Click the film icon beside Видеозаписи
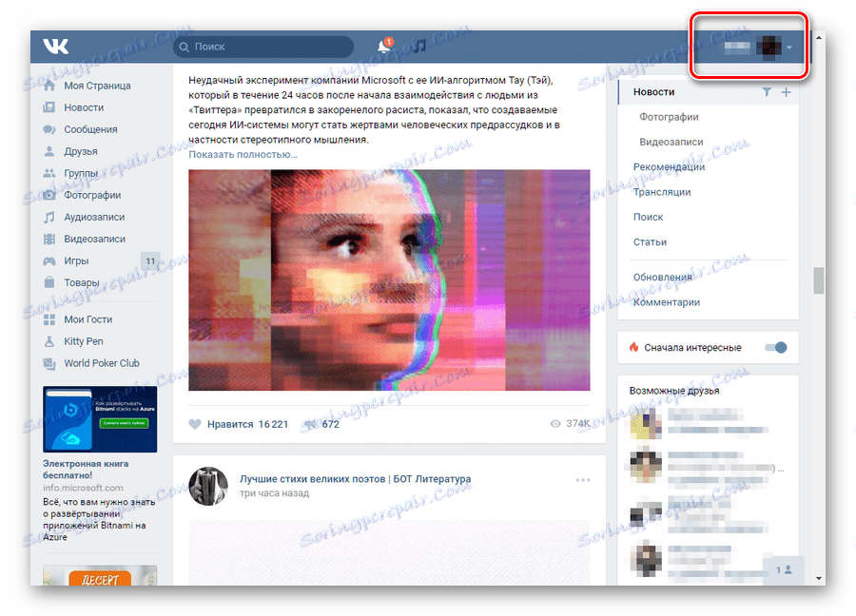This screenshot has height=616, width=856. point(49,239)
